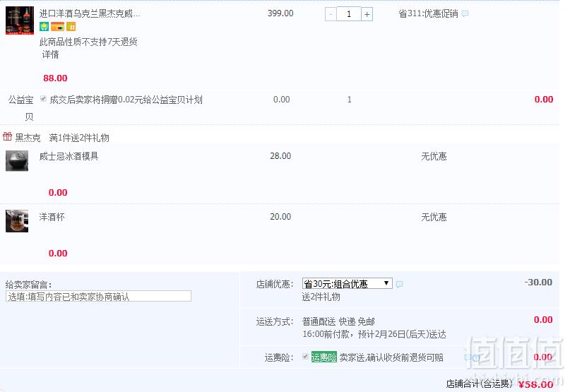Click the 运送方式 label
570x392 pixels.
point(275,322)
